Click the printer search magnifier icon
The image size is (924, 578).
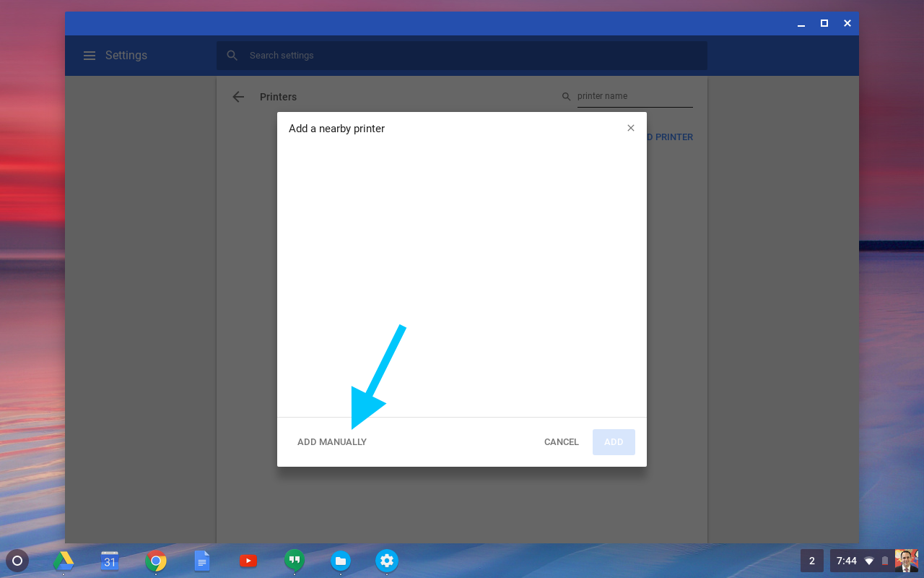[x=567, y=96]
